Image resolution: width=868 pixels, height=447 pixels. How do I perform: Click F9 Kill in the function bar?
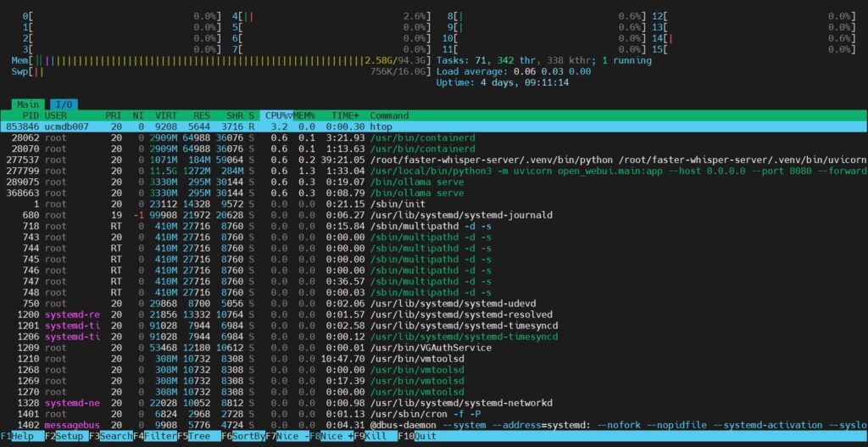pyautogui.click(x=376, y=437)
